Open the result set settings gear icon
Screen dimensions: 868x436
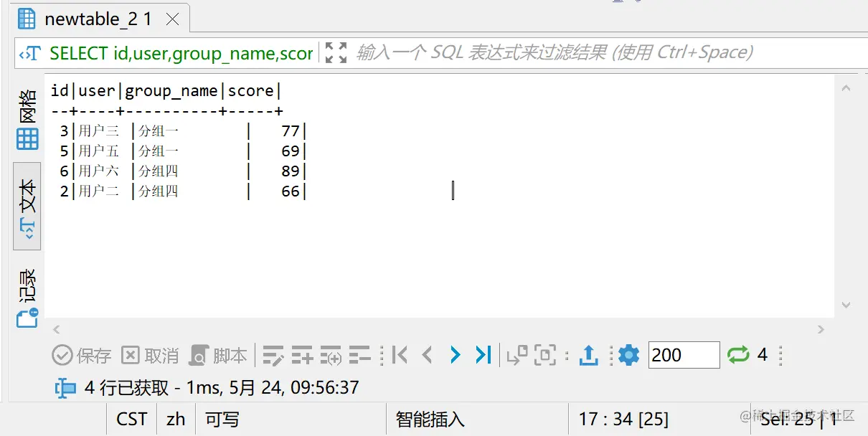click(x=628, y=354)
